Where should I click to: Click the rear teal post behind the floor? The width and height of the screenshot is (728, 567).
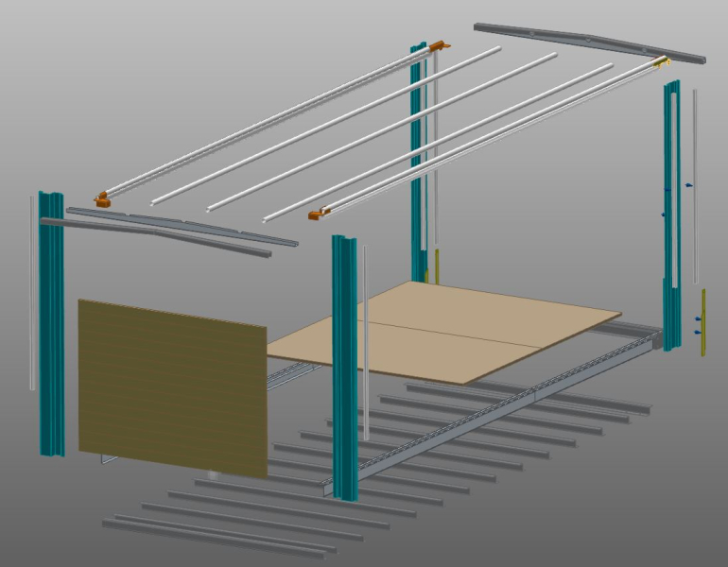[418, 161]
